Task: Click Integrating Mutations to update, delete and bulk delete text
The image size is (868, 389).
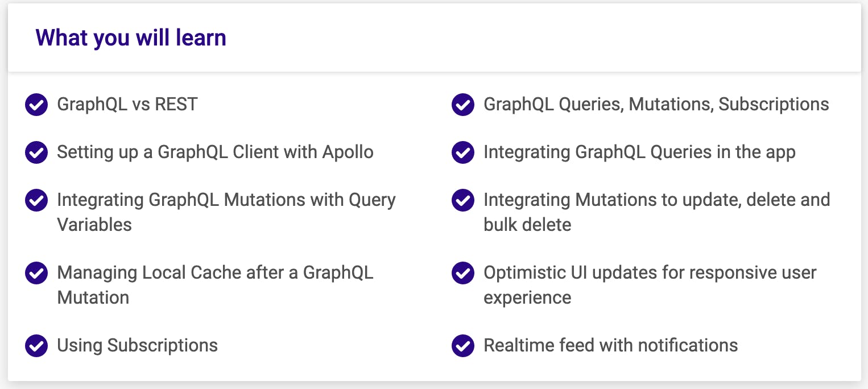Action: 657,212
